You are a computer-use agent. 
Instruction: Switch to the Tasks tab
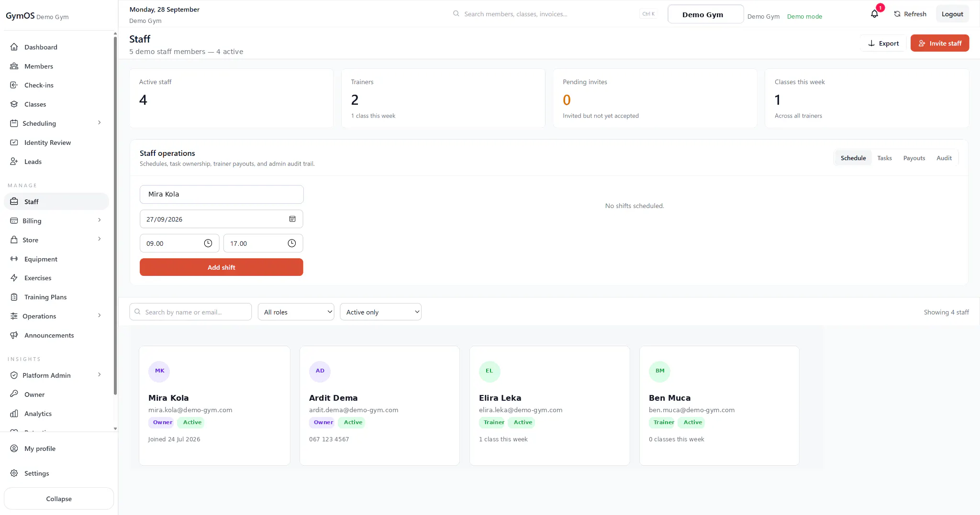point(884,158)
